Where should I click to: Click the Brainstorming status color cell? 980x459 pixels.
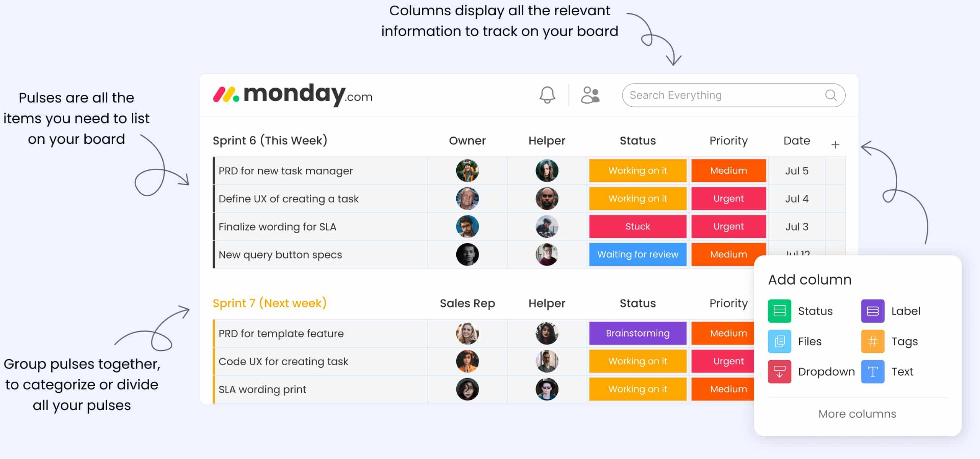(x=638, y=333)
